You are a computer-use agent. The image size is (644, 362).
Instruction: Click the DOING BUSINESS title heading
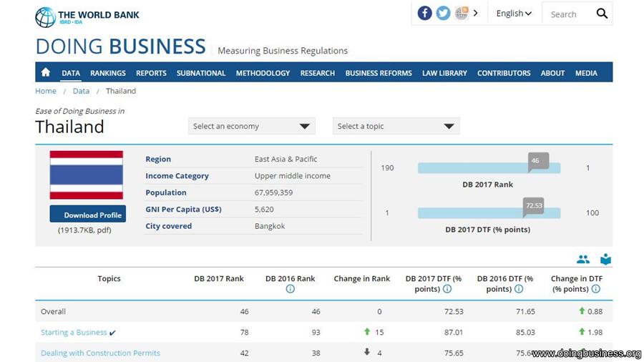(120, 46)
